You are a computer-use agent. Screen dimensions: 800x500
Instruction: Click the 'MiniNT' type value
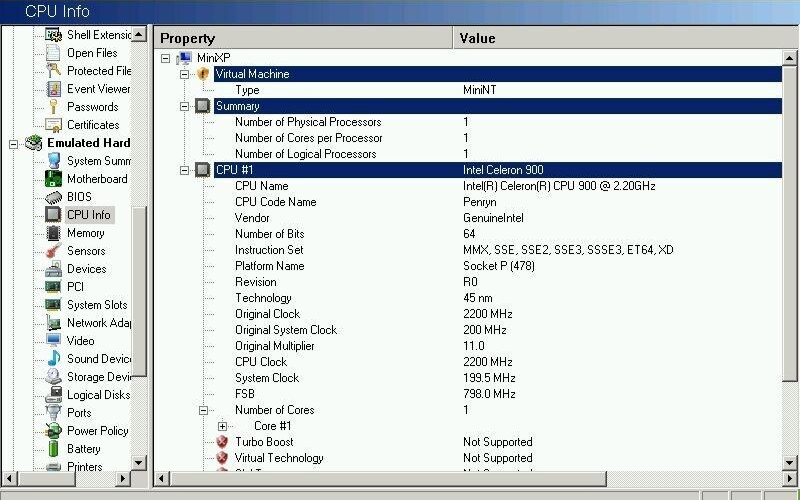tap(480, 90)
